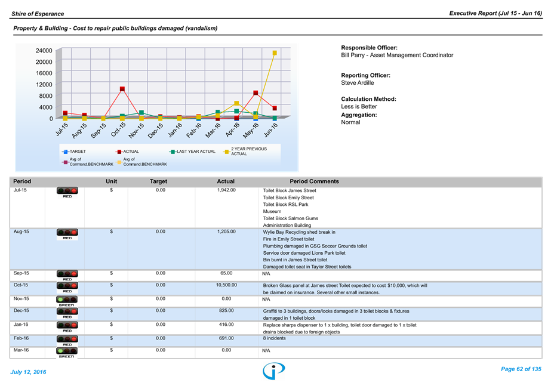Image resolution: width=554 pixels, height=392 pixels.
Task: Select the 'Dec-15' period cell
Action: 21,311
